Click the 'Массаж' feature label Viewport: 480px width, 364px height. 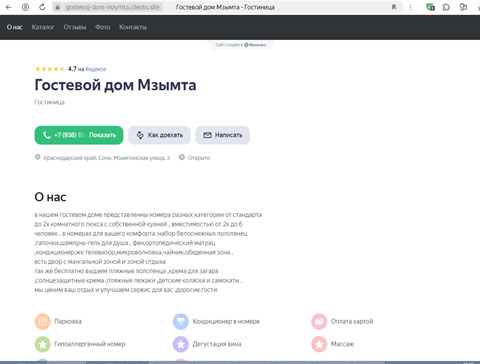pyautogui.click(x=342, y=344)
